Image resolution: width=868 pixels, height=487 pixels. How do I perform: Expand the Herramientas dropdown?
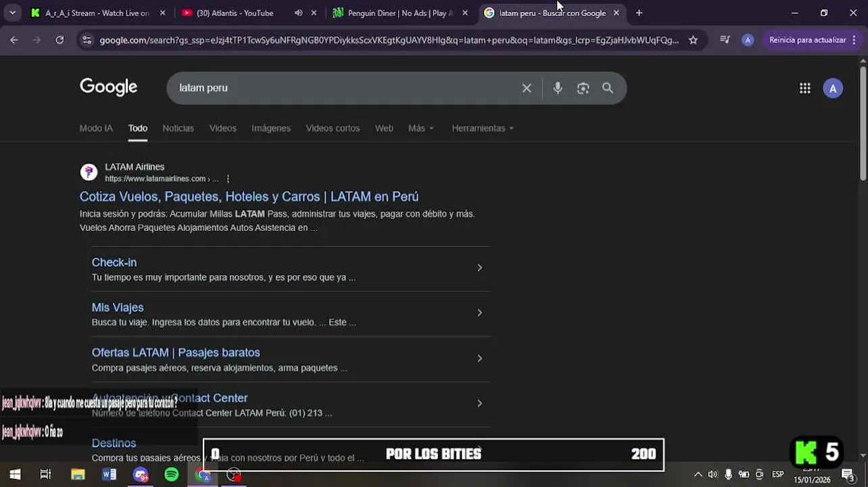(x=483, y=128)
